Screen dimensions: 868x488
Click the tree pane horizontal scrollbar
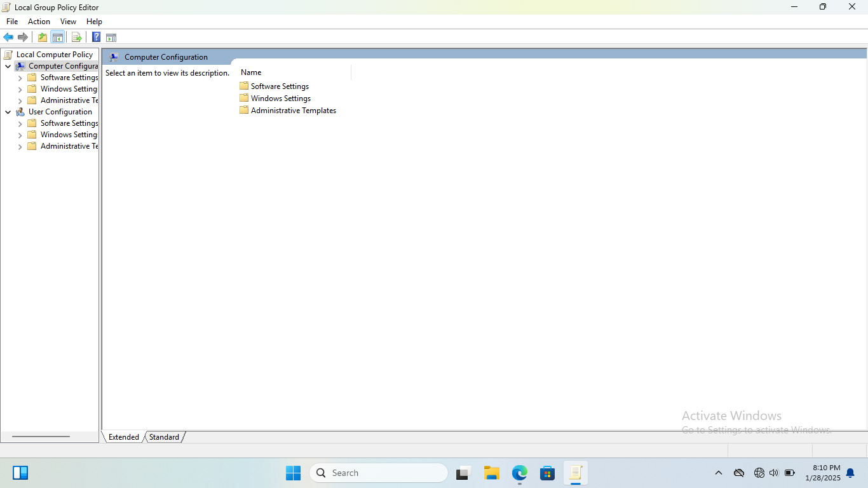[41, 437]
